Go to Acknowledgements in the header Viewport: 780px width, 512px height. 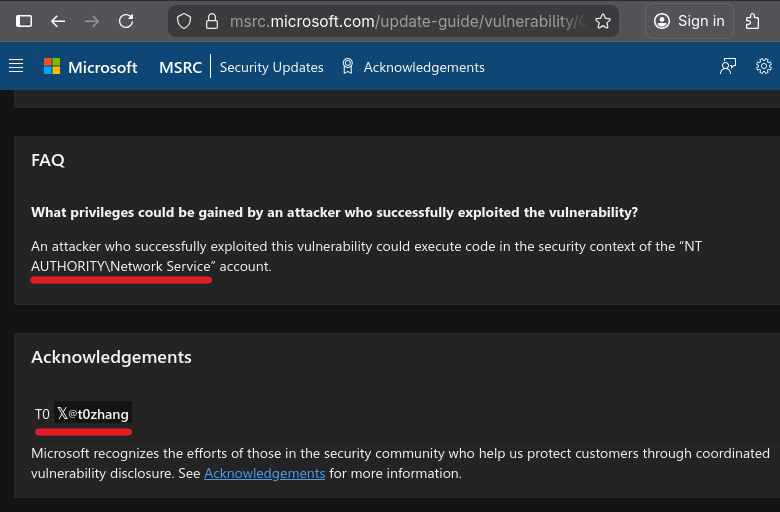(424, 67)
